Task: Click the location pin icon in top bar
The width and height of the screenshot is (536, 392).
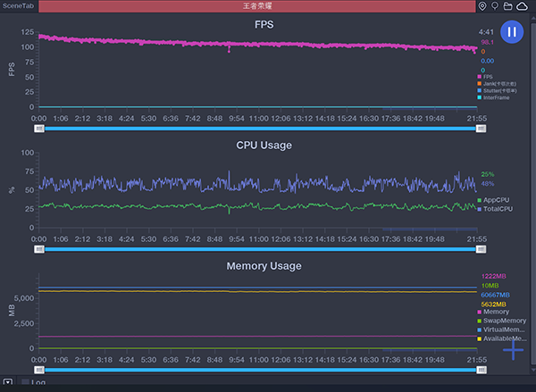Action: pyautogui.click(x=482, y=6)
